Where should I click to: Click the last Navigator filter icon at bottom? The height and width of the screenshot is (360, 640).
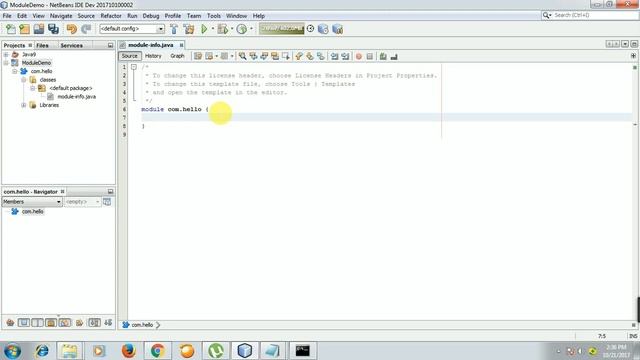click(108, 323)
